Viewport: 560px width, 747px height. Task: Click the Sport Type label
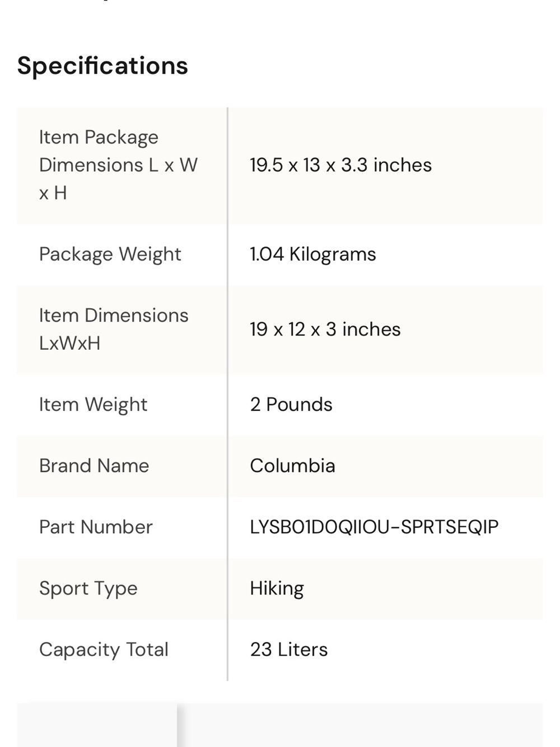[x=88, y=588]
